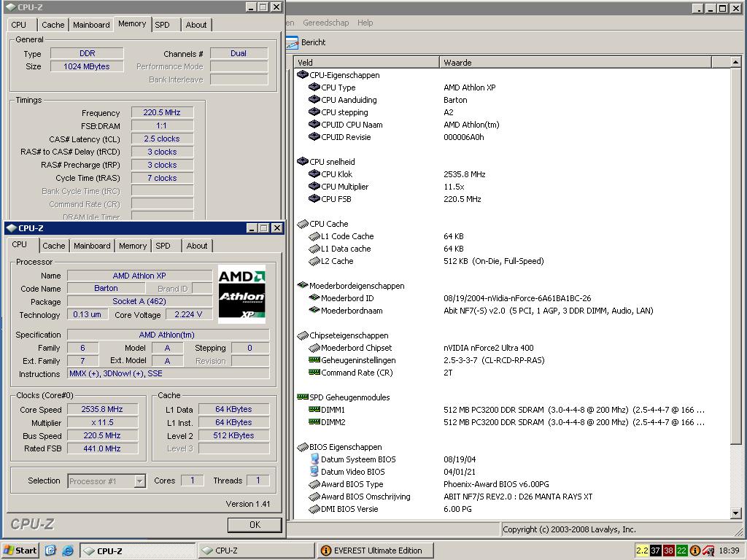
Task: Click the Datum Systeem BIOS icon
Action: click(314, 459)
